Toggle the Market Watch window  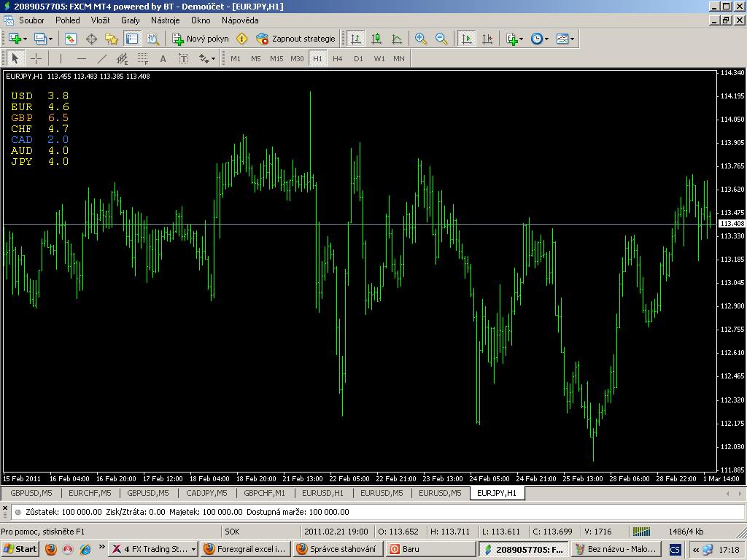(x=71, y=39)
